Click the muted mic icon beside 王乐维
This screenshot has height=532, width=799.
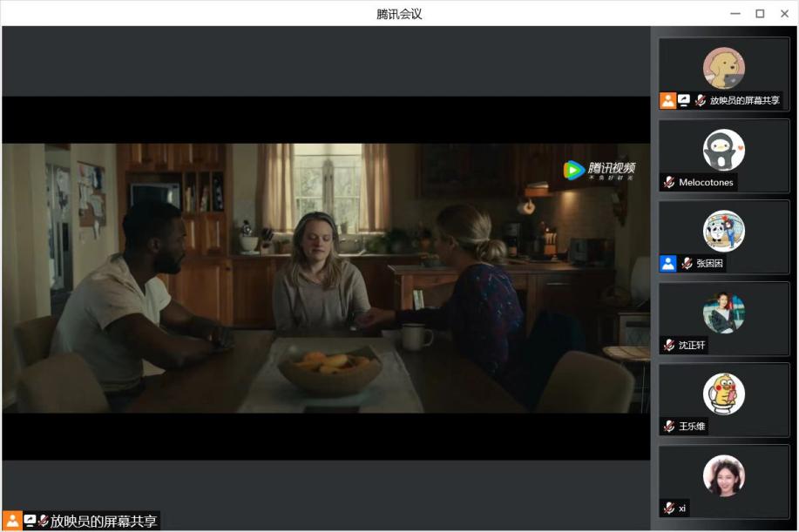[669, 426]
